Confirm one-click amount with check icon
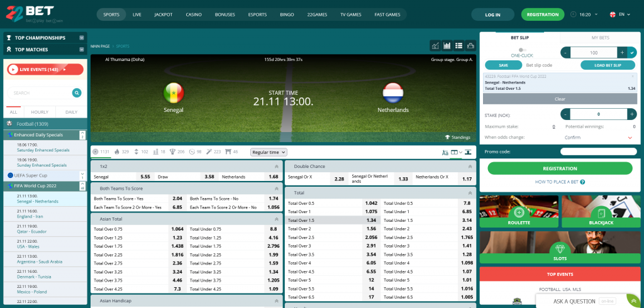 coord(632,53)
